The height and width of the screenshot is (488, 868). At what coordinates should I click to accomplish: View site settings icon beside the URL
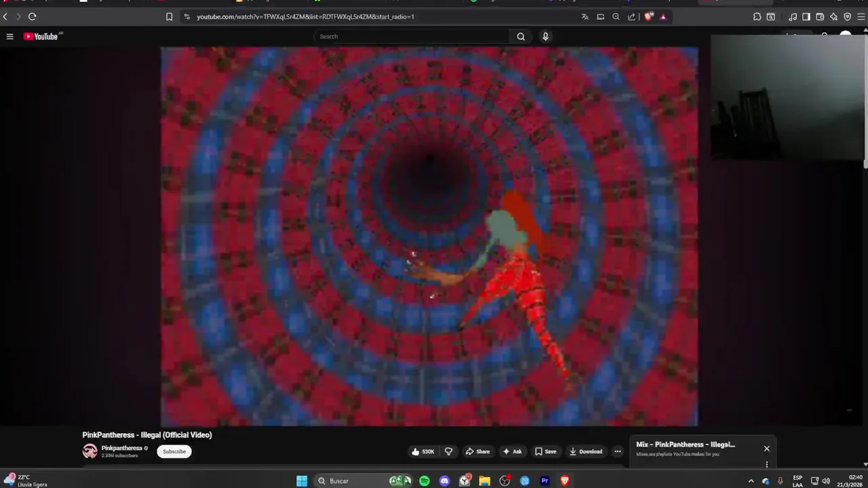(x=187, y=16)
